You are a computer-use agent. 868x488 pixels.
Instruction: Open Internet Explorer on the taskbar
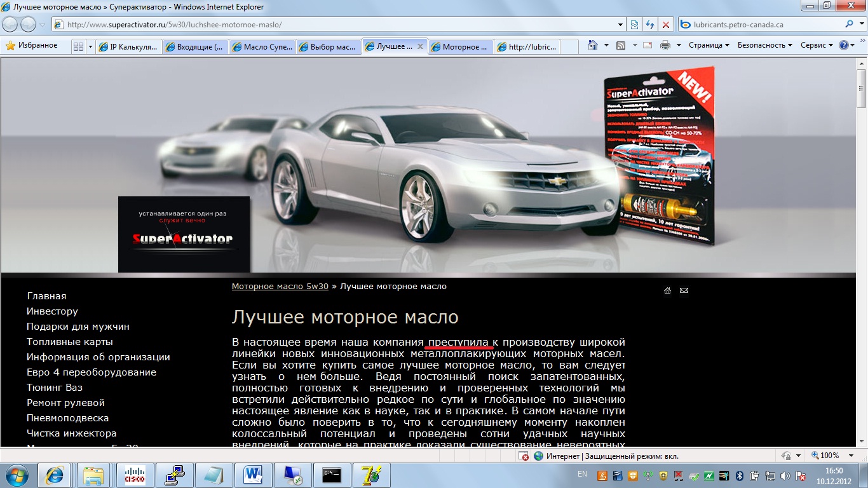click(55, 475)
